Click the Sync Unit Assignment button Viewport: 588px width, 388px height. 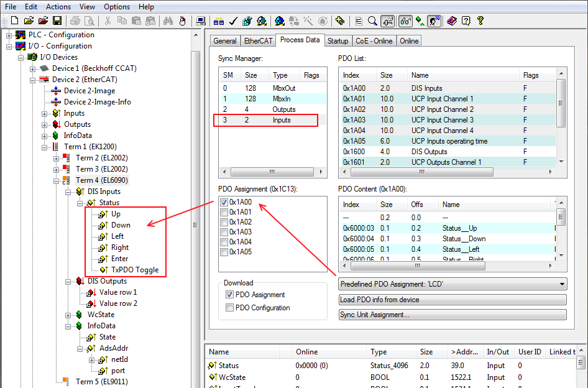[452, 315]
